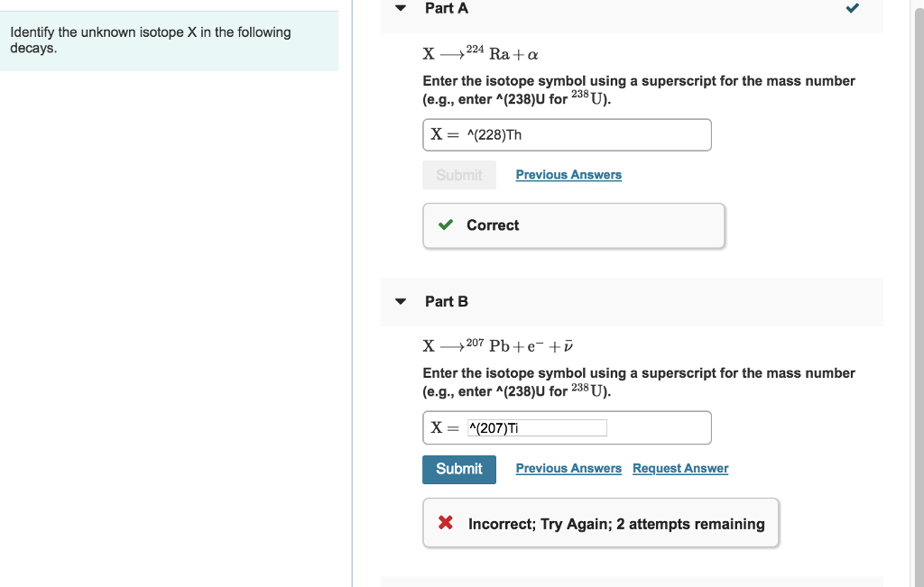Click the Part B heading label
924x587 pixels.
click(x=446, y=301)
